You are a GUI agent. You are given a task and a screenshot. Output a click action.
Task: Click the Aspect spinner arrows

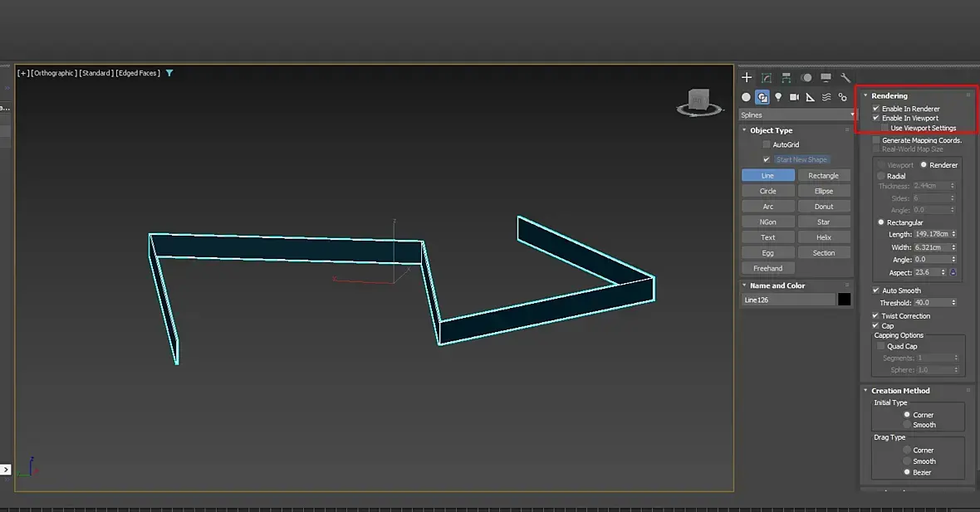(x=943, y=272)
